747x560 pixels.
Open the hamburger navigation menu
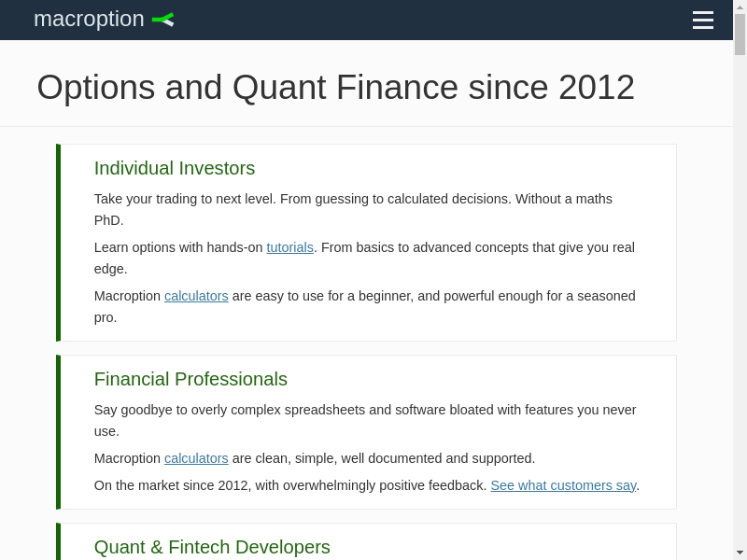[x=703, y=20]
